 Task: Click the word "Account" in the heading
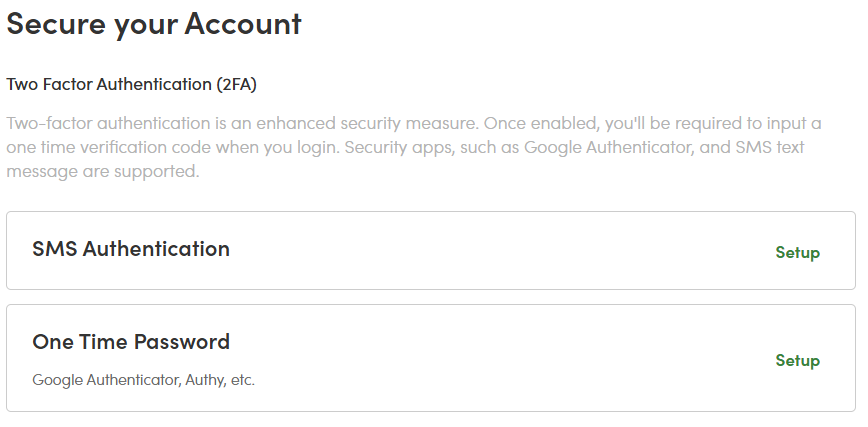click(x=243, y=24)
